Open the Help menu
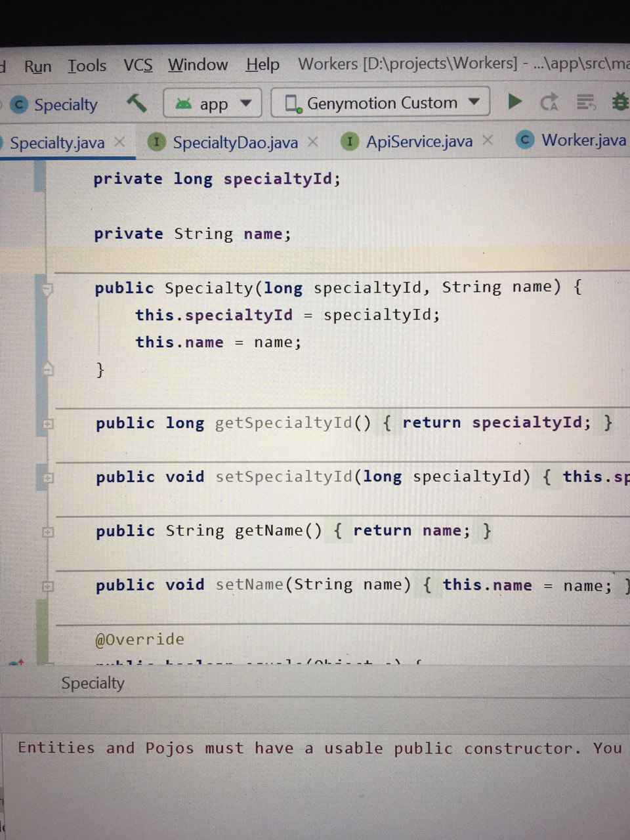The height and width of the screenshot is (840, 630). pos(262,64)
